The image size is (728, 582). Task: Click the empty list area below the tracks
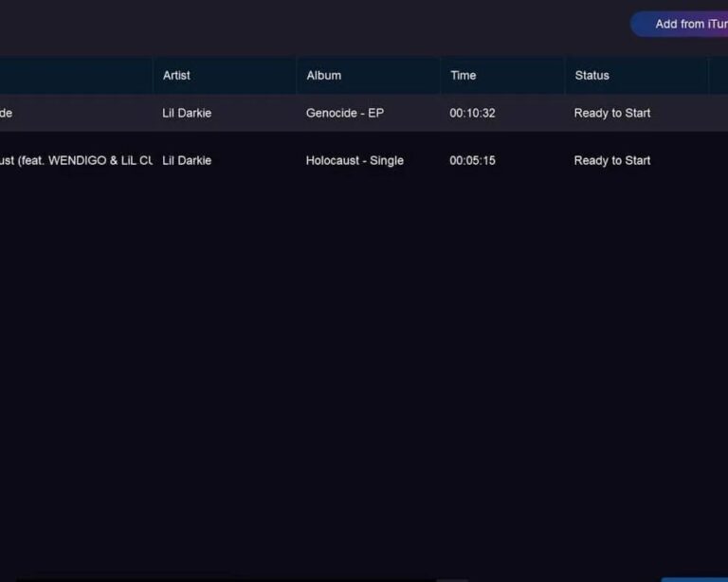coord(364,372)
